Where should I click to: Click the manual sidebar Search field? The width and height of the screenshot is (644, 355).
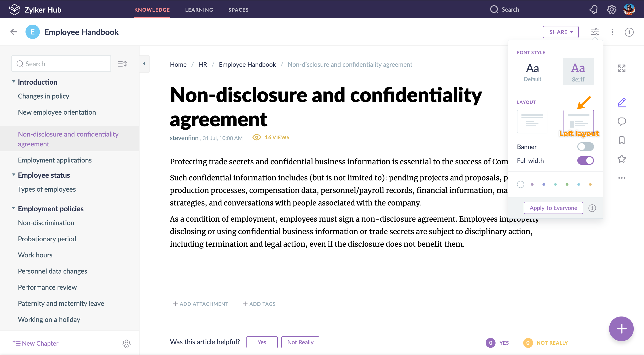click(x=61, y=64)
